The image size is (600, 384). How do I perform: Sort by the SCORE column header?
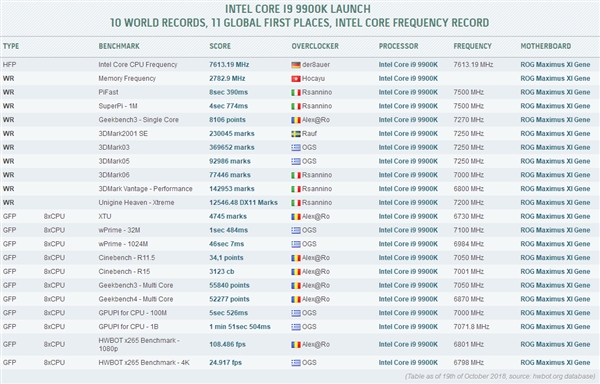[x=220, y=46]
